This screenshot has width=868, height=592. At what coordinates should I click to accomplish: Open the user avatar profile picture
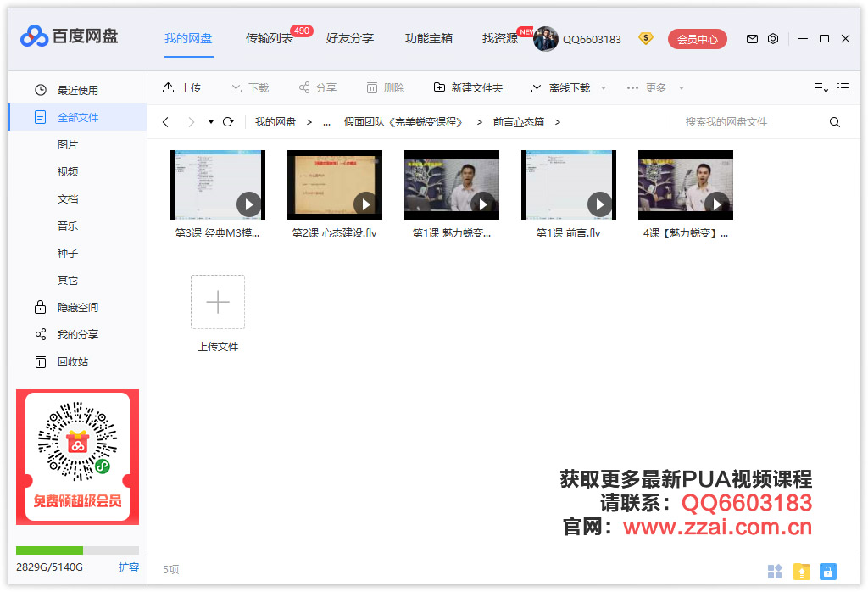click(545, 39)
